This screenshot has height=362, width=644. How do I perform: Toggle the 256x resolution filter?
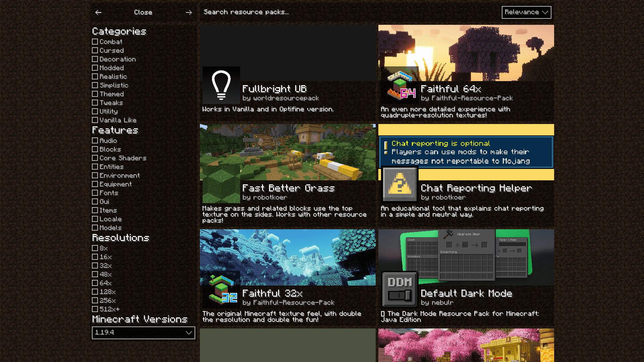pos(95,300)
